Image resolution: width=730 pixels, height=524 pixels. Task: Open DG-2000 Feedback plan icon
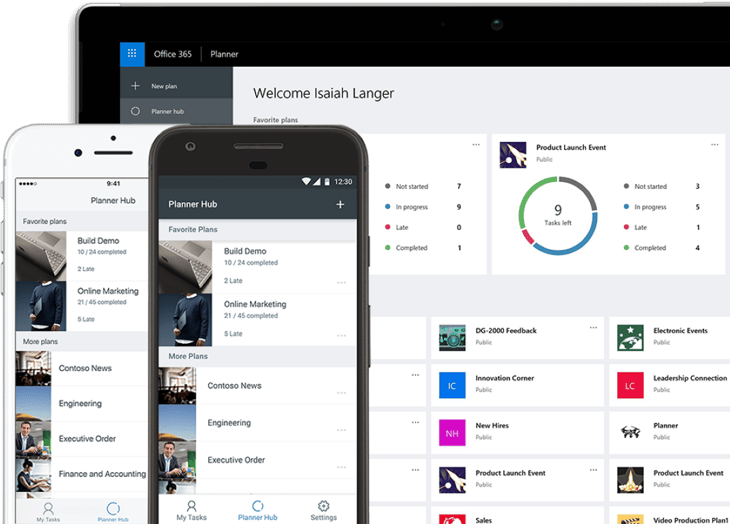(452, 338)
